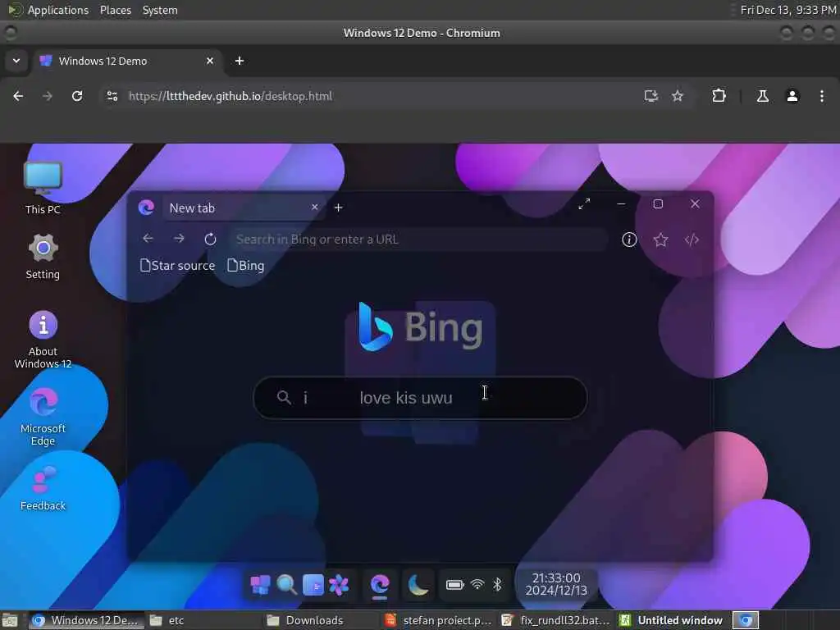This screenshot has width=840, height=630.
Task: Click the battery status icon
Action: 454,584
